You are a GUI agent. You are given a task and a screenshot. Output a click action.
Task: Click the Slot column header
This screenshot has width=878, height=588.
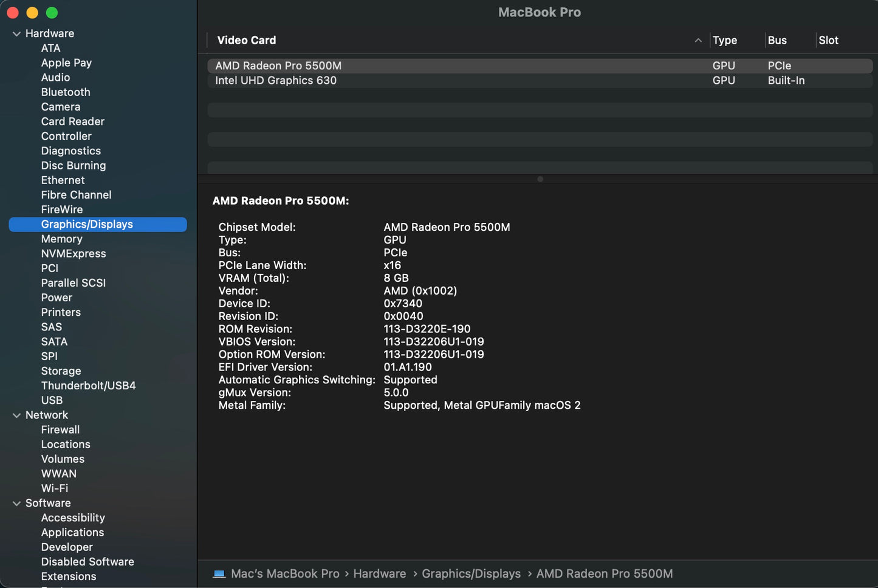828,41
